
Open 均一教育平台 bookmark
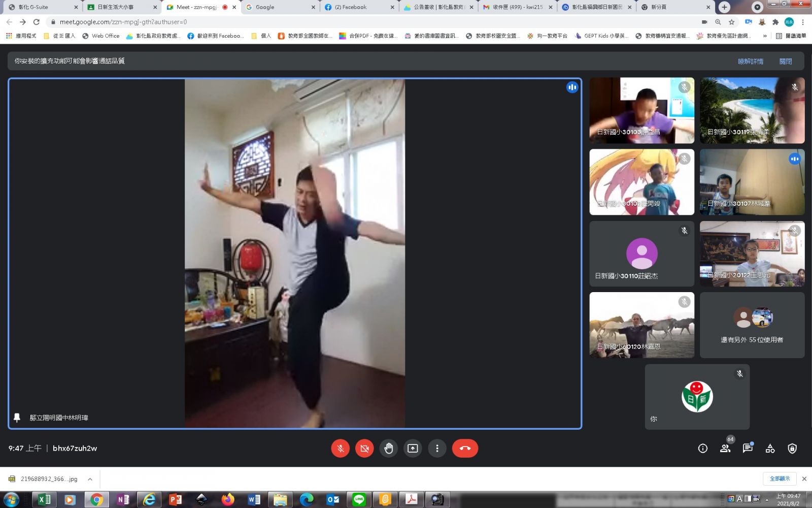pos(547,36)
